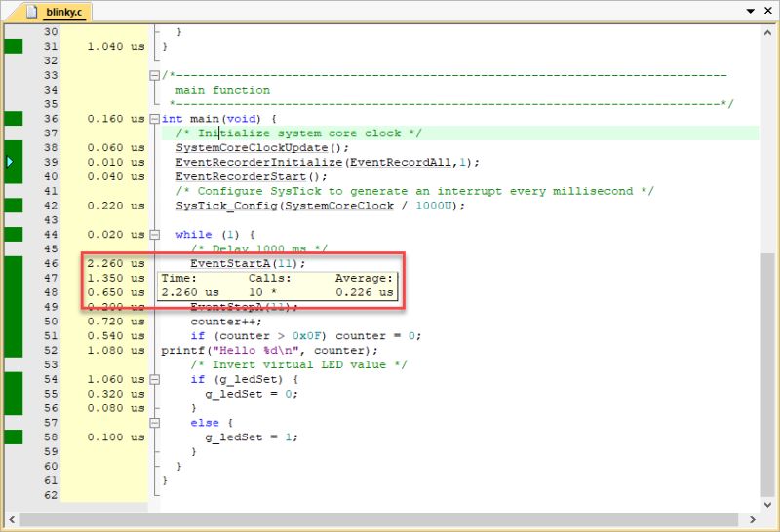Click line number 62 in the gutter
Viewport: 780px width, 532px height.
[x=51, y=495]
